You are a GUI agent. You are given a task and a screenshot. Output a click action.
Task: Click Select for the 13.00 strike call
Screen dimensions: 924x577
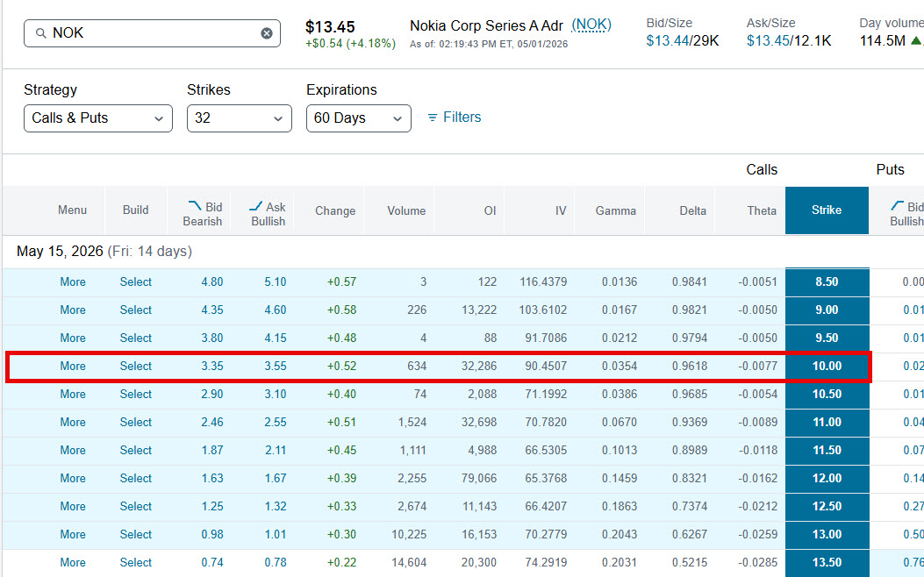pos(135,535)
